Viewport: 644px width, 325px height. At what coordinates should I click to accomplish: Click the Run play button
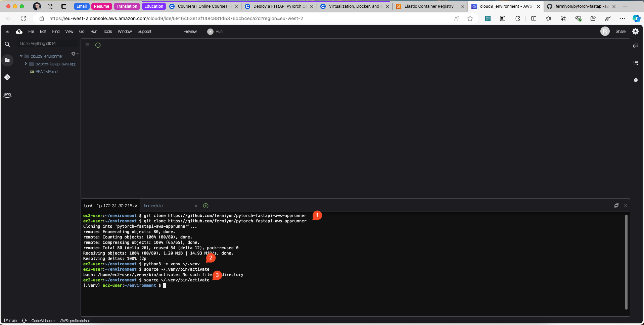coord(215,32)
